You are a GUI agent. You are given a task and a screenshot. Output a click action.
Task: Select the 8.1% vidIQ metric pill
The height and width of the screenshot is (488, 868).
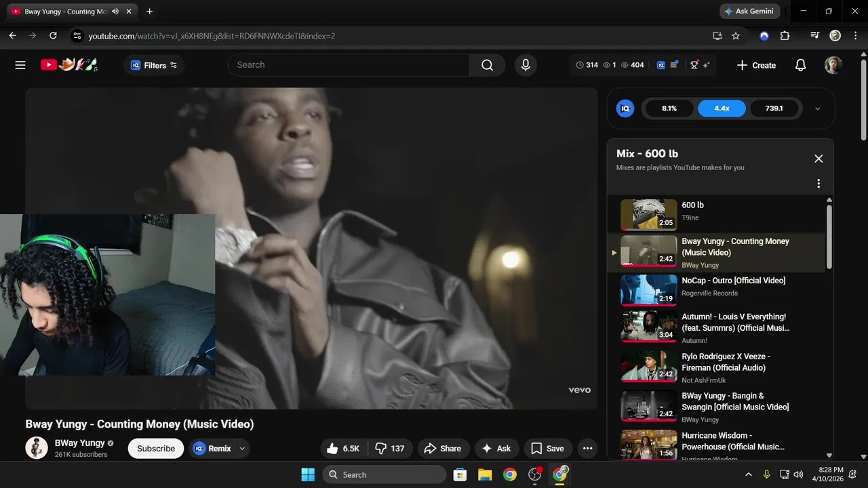pyautogui.click(x=669, y=108)
